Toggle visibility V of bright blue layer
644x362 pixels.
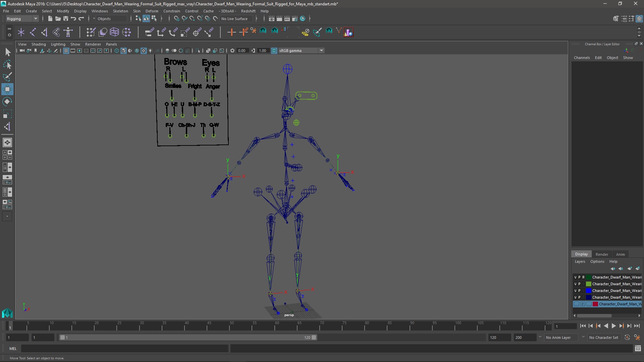click(x=575, y=291)
